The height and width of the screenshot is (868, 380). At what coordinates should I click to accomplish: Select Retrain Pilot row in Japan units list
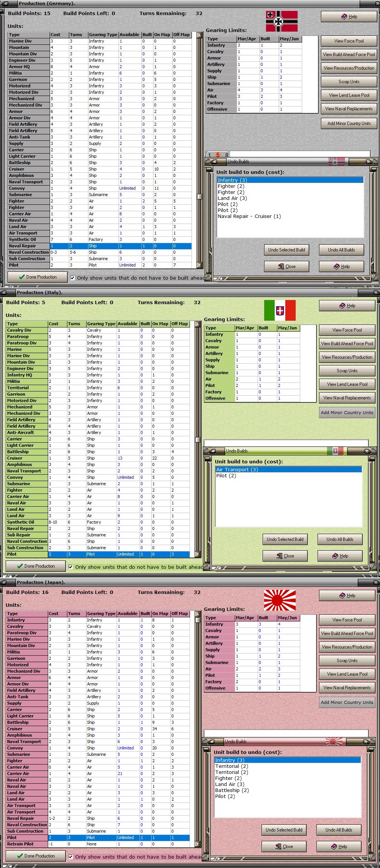click(98, 844)
